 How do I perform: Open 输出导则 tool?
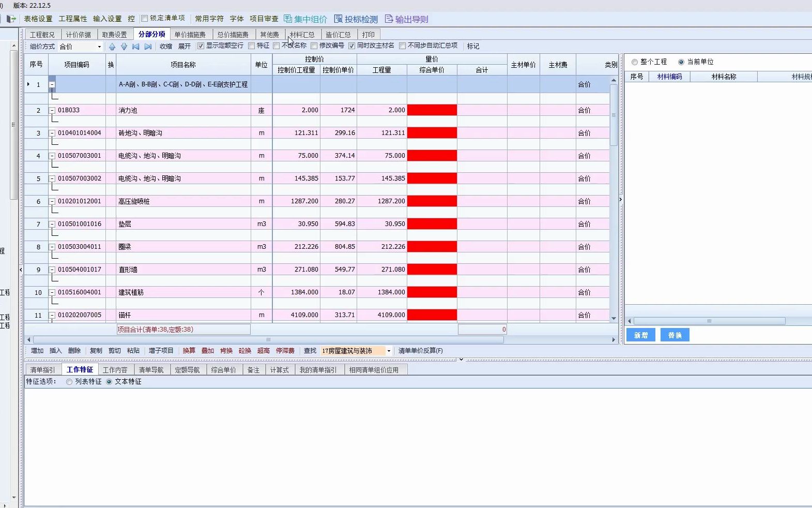407,19
